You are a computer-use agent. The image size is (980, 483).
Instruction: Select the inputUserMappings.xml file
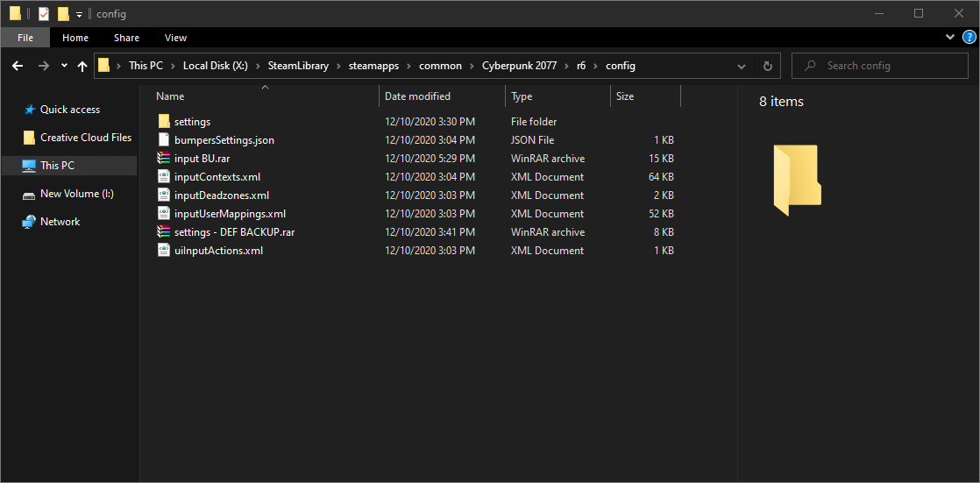click(230, 214)
